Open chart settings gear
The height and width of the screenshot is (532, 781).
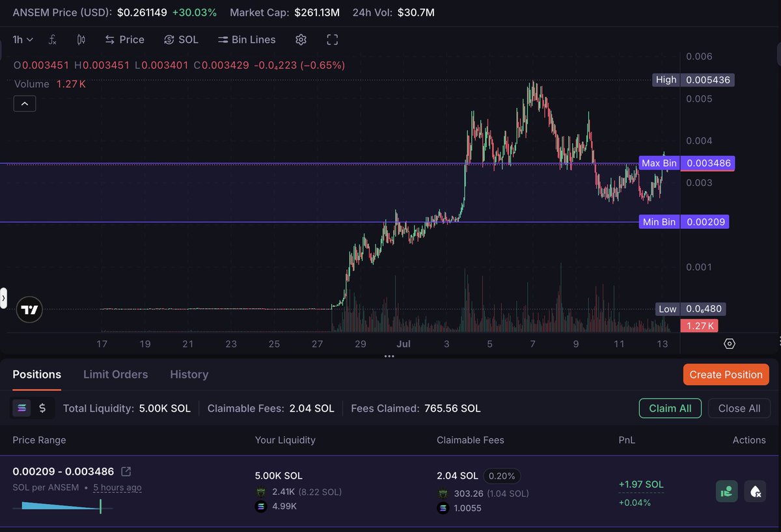[301, 40]
